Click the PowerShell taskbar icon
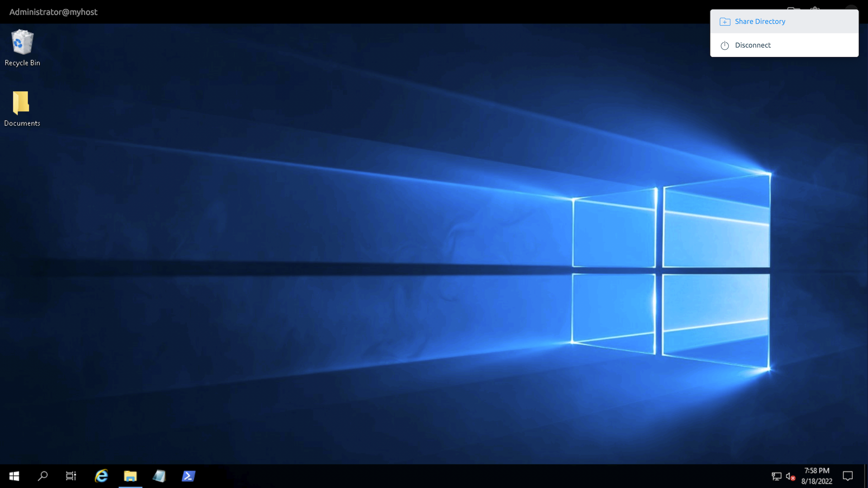868x488 pixels. (189, 476)
